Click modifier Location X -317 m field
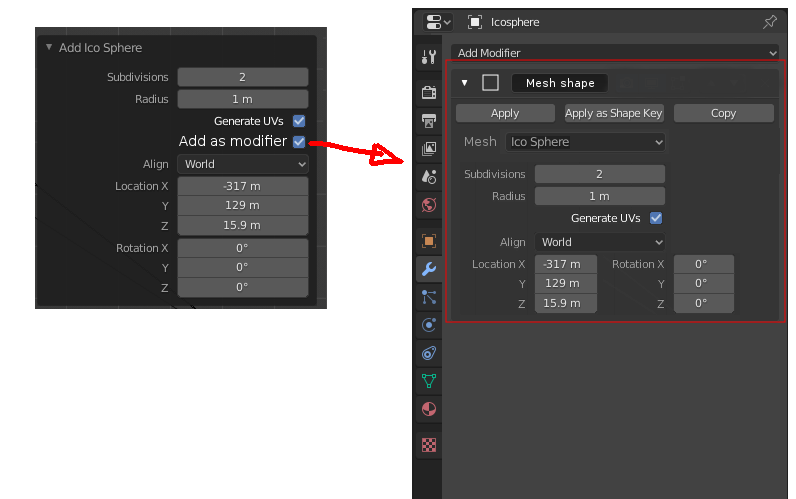The width and height of the screenshot is (796, 499). pyautogui.click(x=566, y=264)
